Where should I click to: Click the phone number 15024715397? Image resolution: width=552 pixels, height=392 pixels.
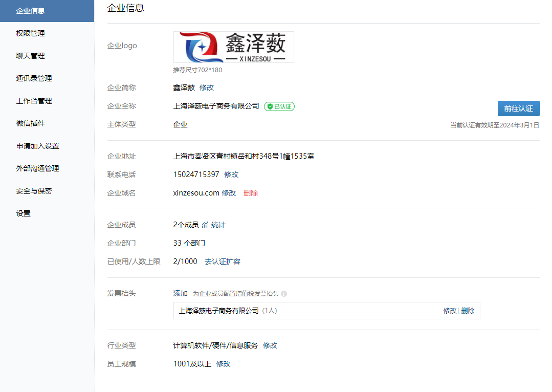tap(196, 175)
